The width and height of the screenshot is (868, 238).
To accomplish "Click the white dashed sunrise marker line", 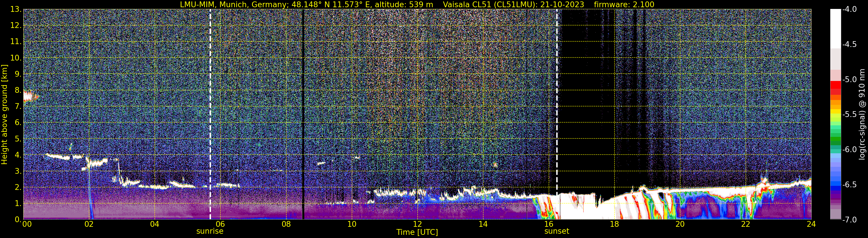I will [x=210, y=114].
